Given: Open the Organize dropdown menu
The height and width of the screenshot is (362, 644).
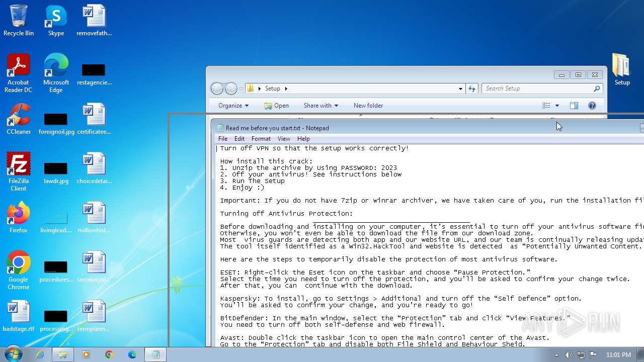Looking at the screenshot, I should 233,106.
